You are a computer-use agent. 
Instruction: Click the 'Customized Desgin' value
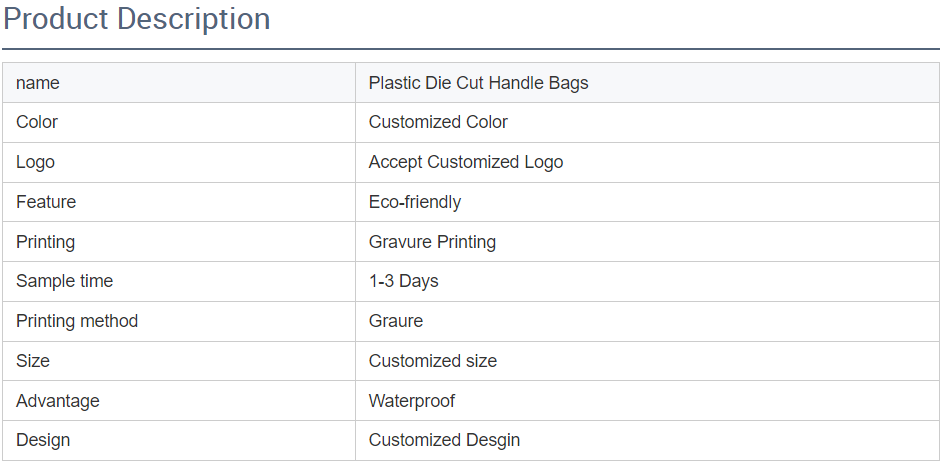(x=444, y=440)
